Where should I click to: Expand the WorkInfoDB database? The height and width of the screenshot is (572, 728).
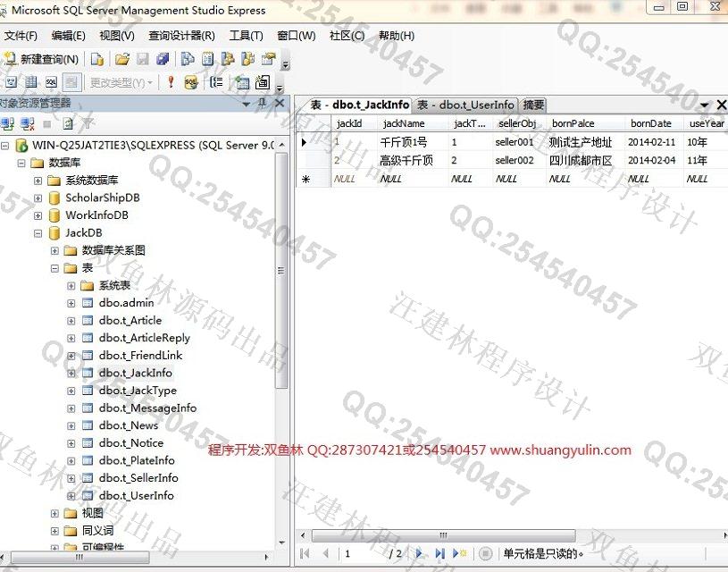pos(38,216)
